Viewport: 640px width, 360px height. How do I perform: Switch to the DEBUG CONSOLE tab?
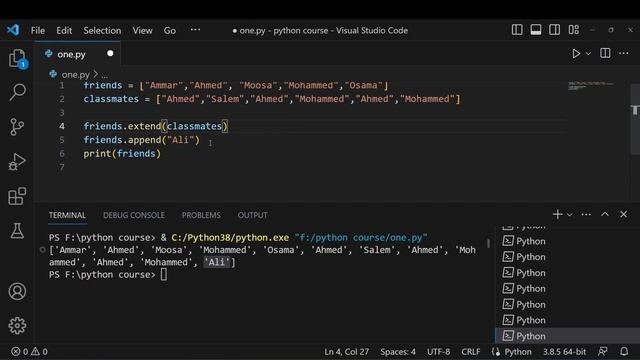pyautogui.click(x=134, y=215)
